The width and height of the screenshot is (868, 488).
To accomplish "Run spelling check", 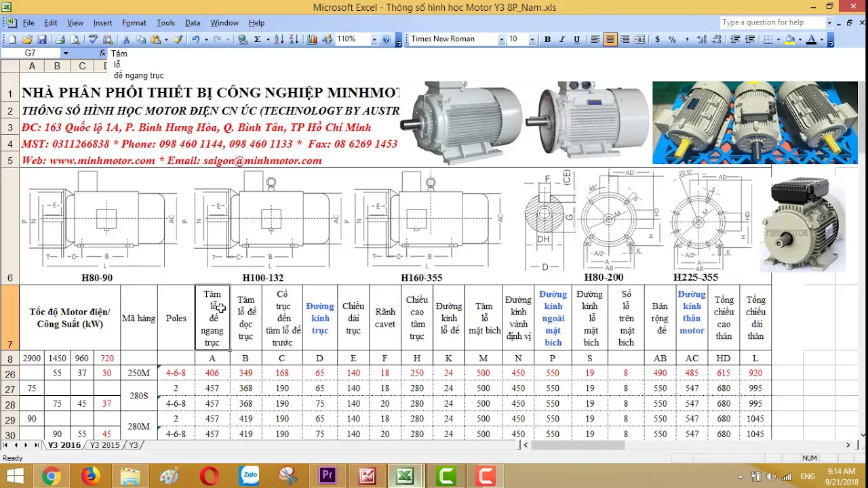I will [x=92, y=39].
